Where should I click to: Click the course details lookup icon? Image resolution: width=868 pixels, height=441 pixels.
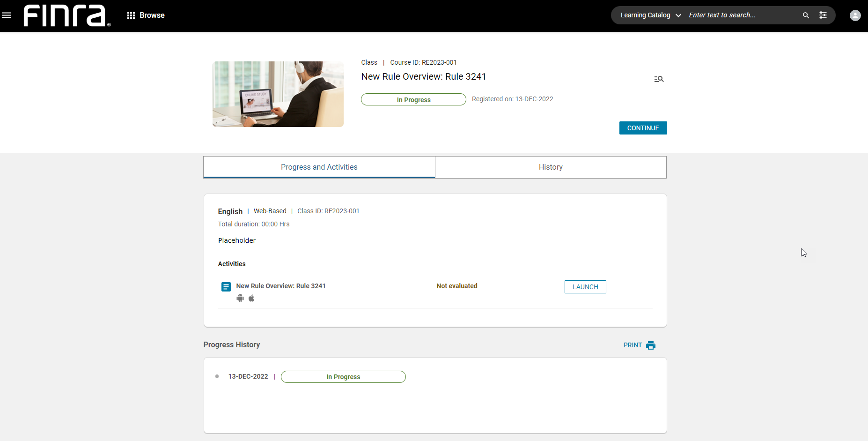coord(659,79)
